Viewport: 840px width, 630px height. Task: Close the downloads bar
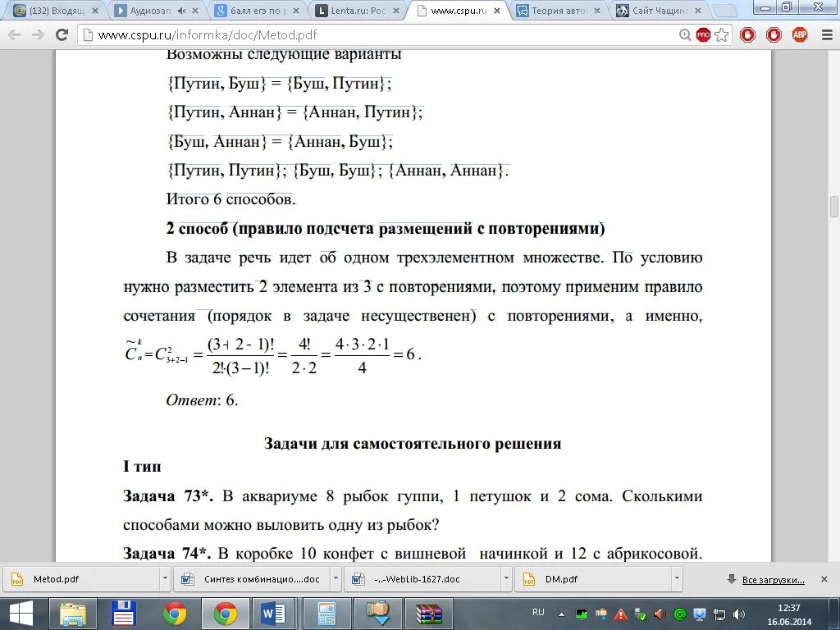coord(824,579)
